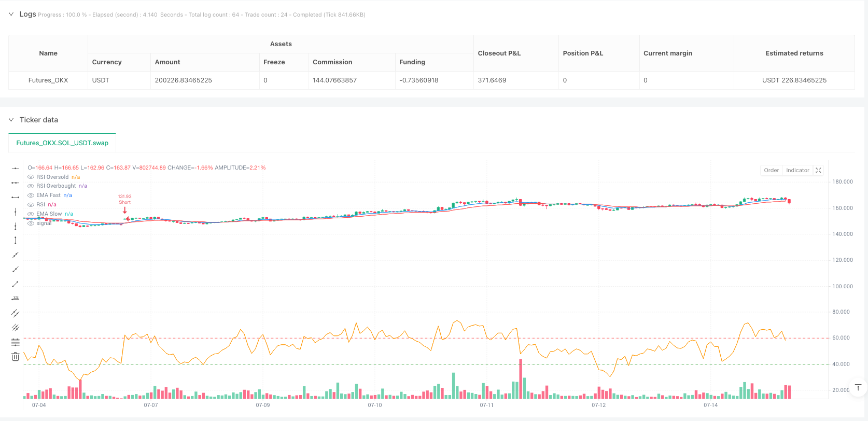The image size is (868, 421).
Task: Click the Indicator button on chart
Action: coord(797,170)
